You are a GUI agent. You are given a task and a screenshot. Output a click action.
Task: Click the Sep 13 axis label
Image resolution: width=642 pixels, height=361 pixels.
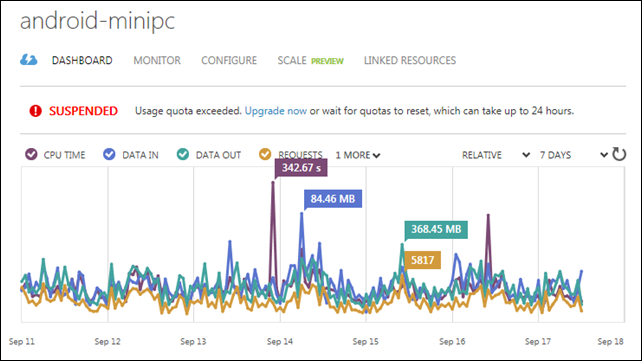(193, 341)
